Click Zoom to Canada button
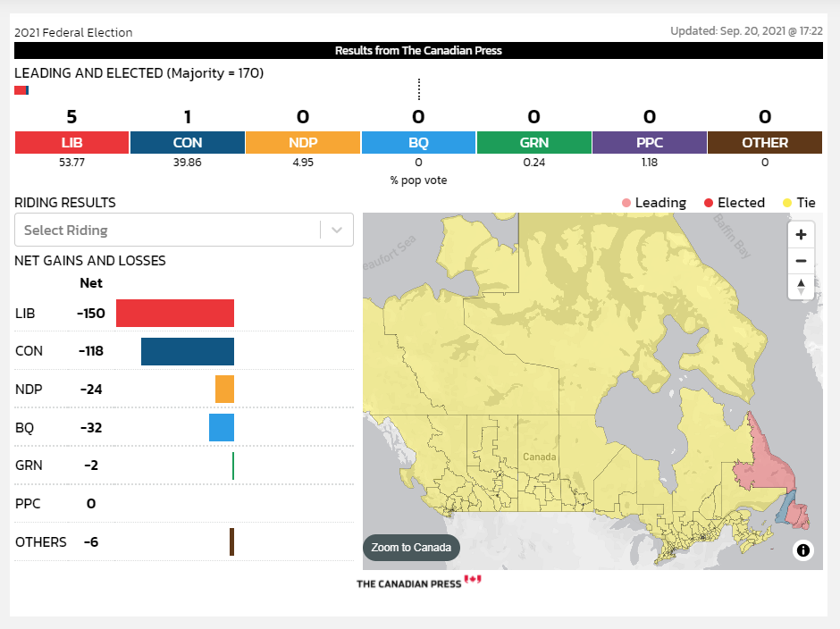Screen dimensions: 840x629 [x=411, y=548]
